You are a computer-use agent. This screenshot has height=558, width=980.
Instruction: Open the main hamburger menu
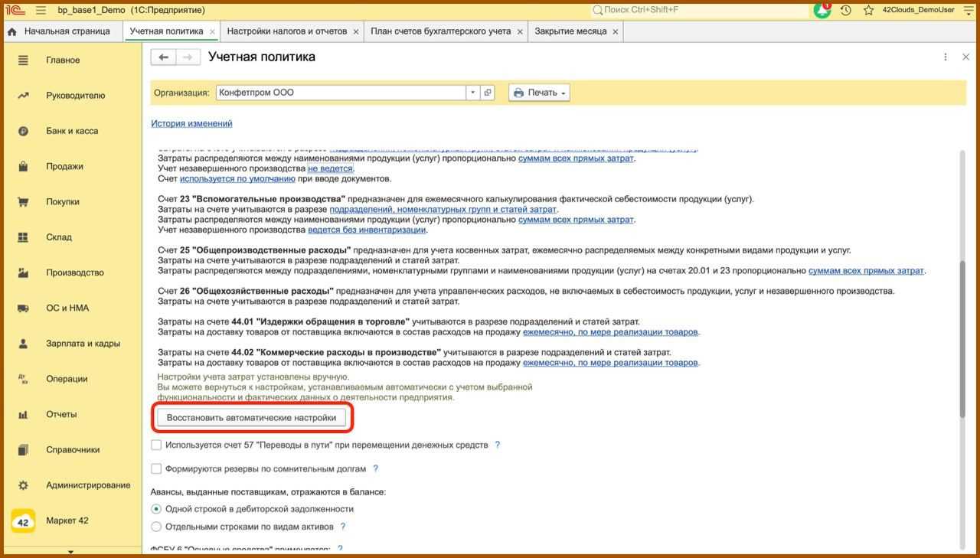pyautogui.click(x=41, y=10)
